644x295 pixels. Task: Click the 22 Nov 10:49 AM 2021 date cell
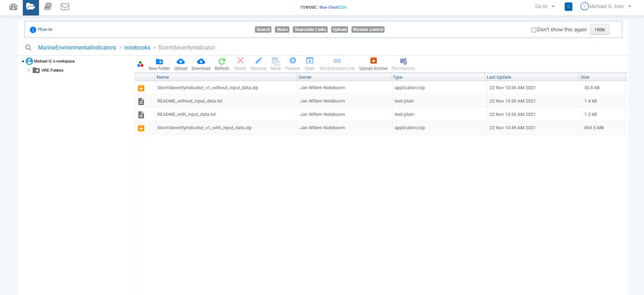[x=512, y=128]
